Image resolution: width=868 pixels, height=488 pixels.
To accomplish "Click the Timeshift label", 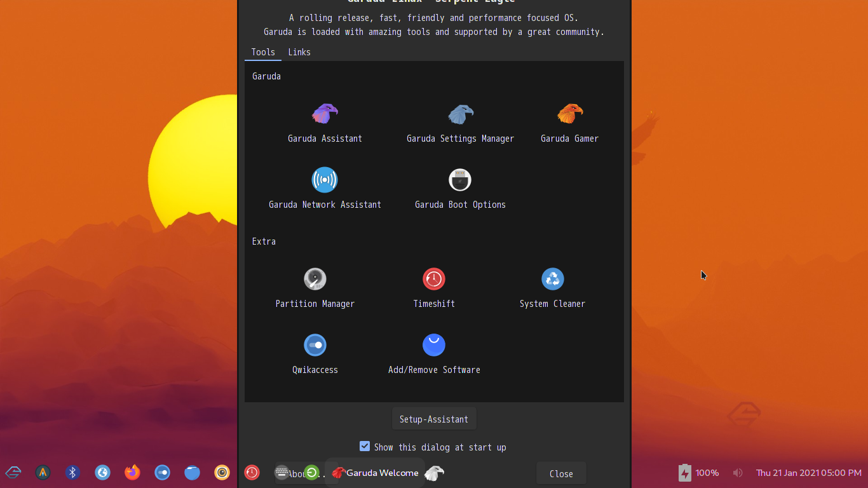I will click(x=434, y=304).
